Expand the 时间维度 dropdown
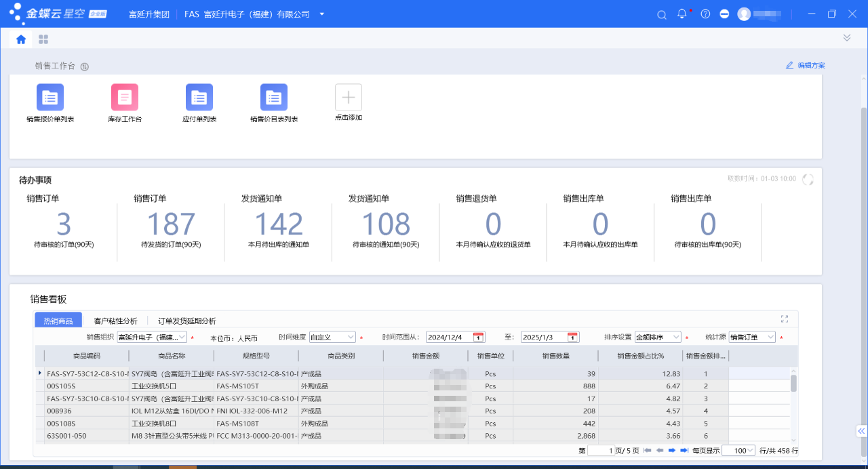 (351, 338)
